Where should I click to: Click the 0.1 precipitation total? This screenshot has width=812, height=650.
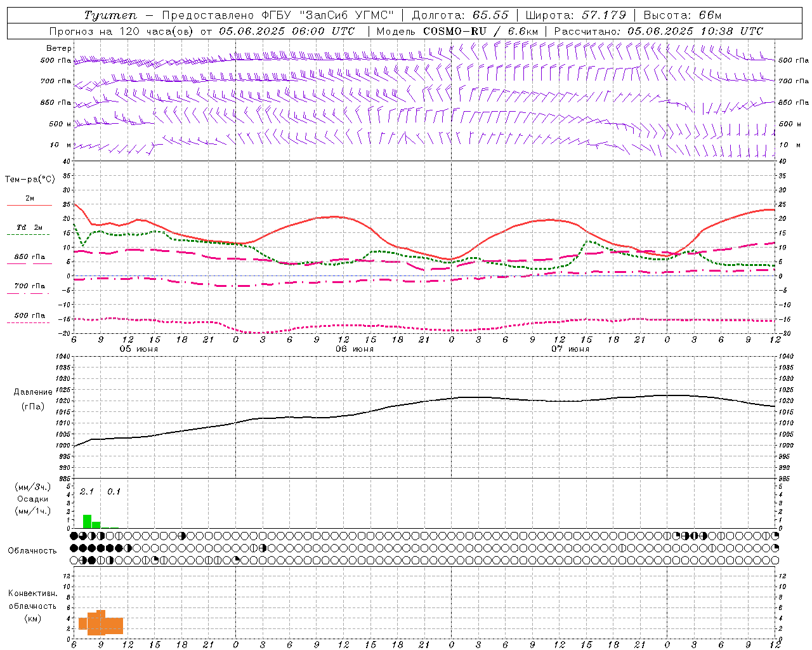[x=114, y=491]
